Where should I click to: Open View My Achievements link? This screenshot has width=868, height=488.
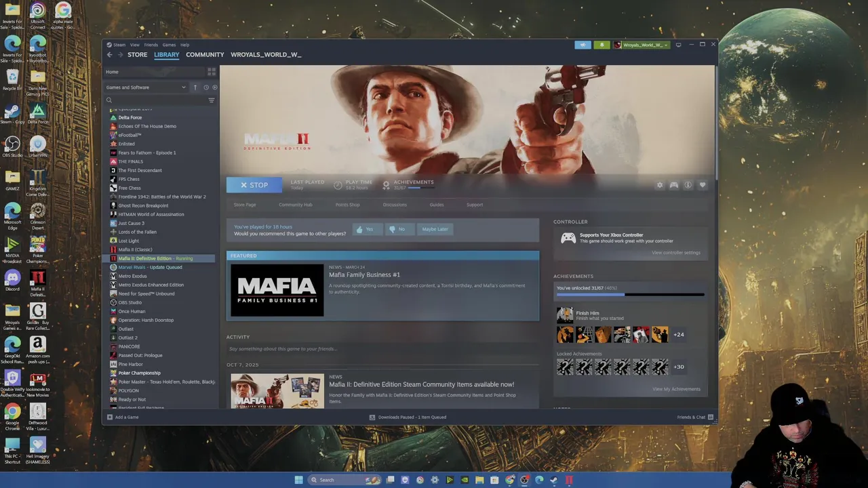point(676,389)
